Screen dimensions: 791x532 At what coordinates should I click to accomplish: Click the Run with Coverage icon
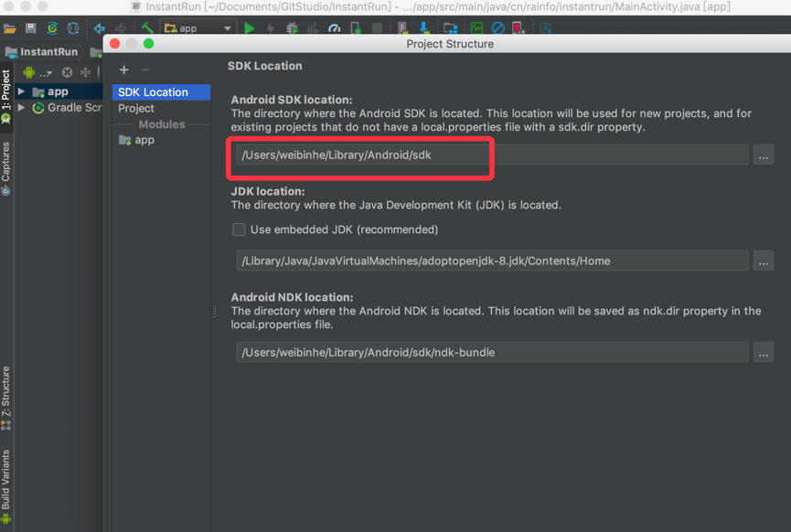[313, 28]
